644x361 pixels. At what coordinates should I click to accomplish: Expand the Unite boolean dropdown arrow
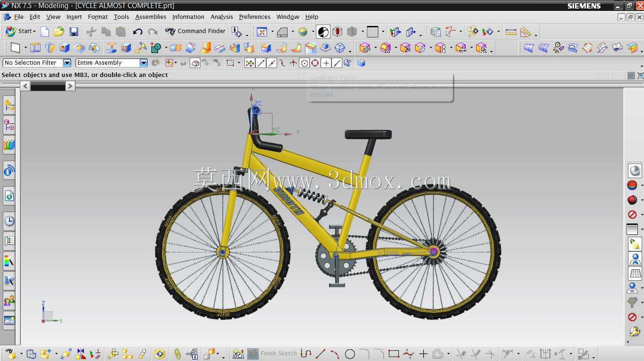tap(165, 49)
